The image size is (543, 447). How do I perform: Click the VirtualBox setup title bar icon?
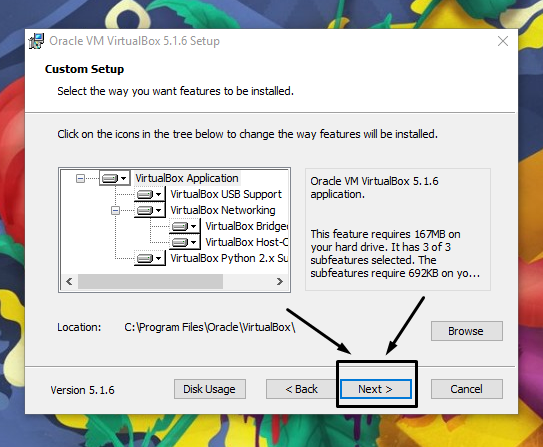tap(36, 41)
